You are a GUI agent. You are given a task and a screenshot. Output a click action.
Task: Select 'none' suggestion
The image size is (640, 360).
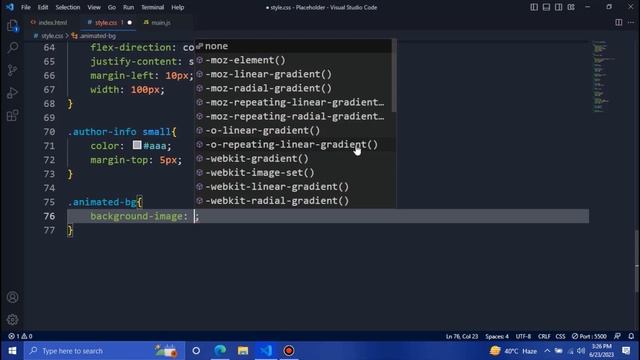click(x=293, y=46)
